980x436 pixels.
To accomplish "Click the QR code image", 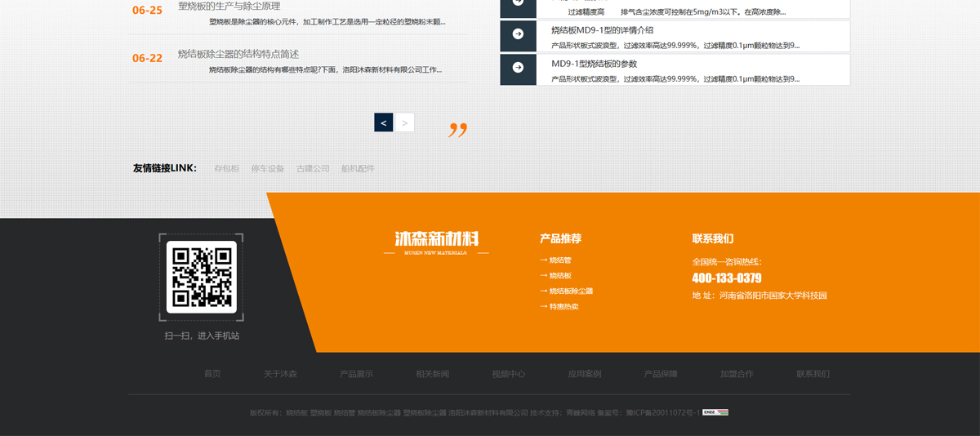I will tap(202, 277).
